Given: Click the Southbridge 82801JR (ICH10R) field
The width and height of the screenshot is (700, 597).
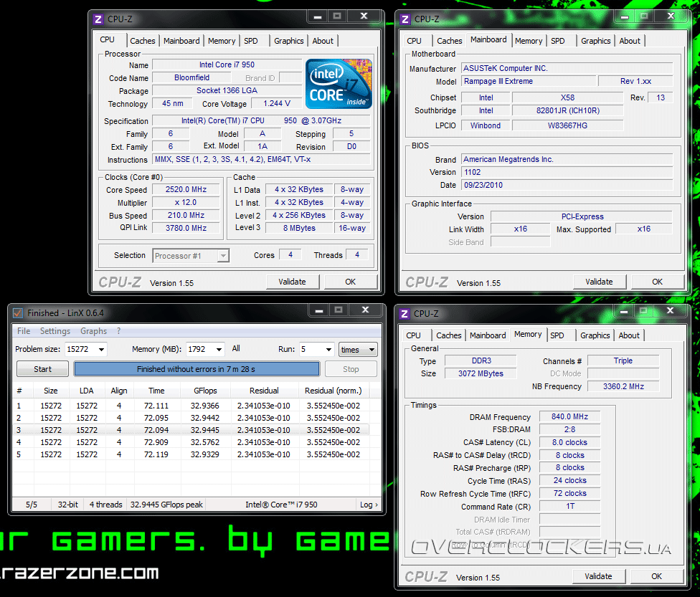Looking at the screenshot, I should [x=567, y=110].
